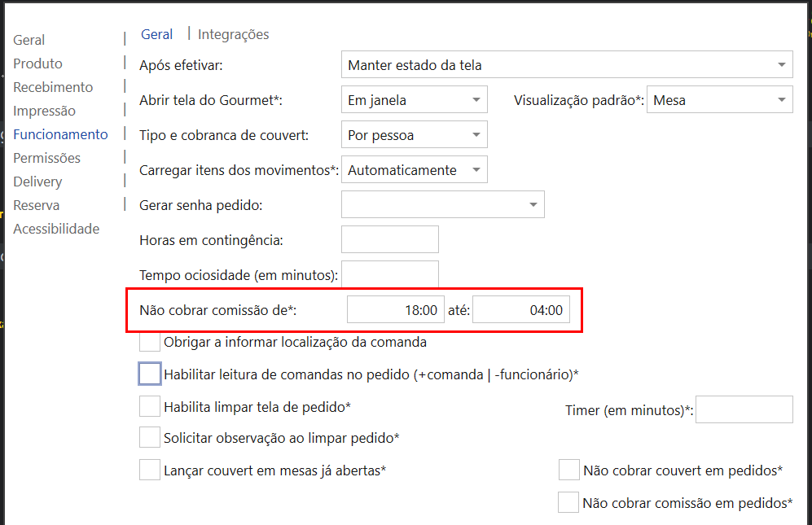Open the Delivery settings section
The width and height of the screenshot is (812, 525).
(37, 182)
